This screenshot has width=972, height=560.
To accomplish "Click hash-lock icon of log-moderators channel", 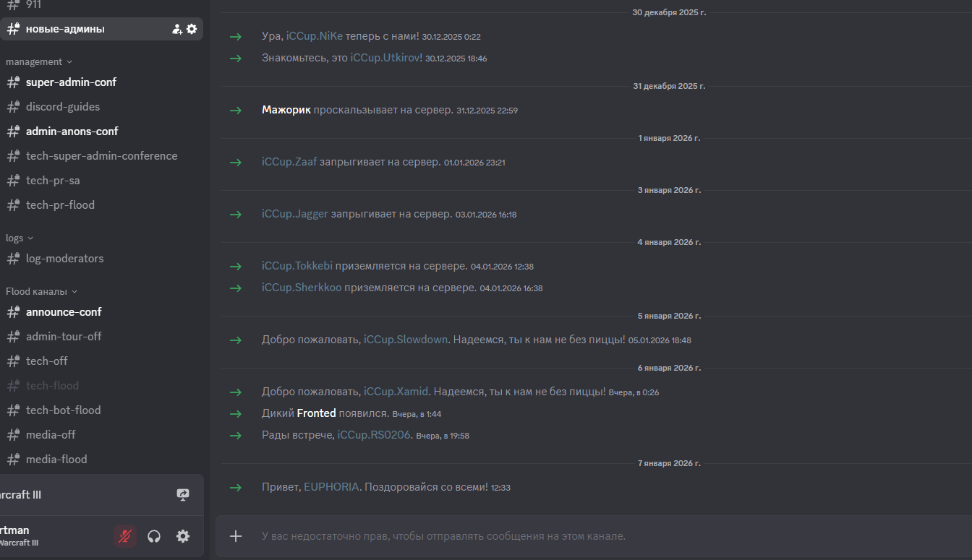I will pyautogui.click(x=13, y=259).
